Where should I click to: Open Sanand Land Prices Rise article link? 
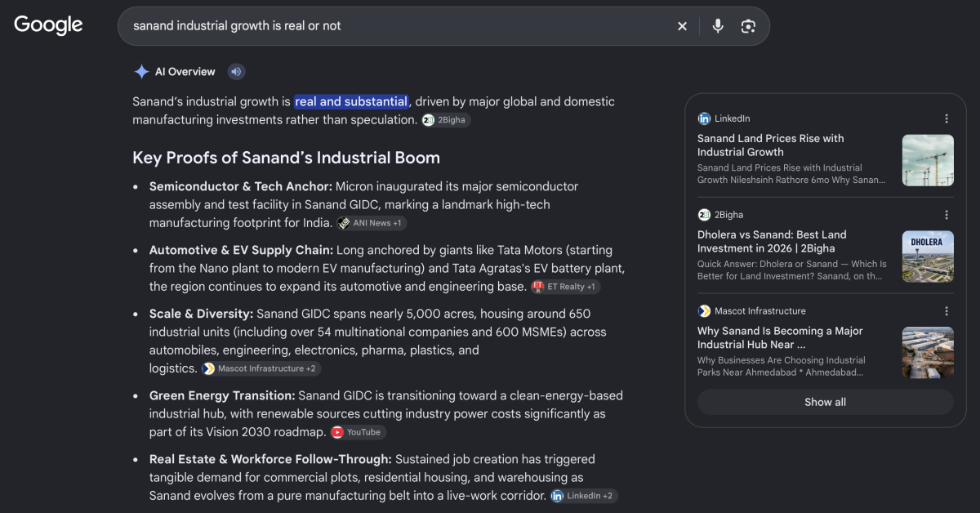click(x=771, y=145)
